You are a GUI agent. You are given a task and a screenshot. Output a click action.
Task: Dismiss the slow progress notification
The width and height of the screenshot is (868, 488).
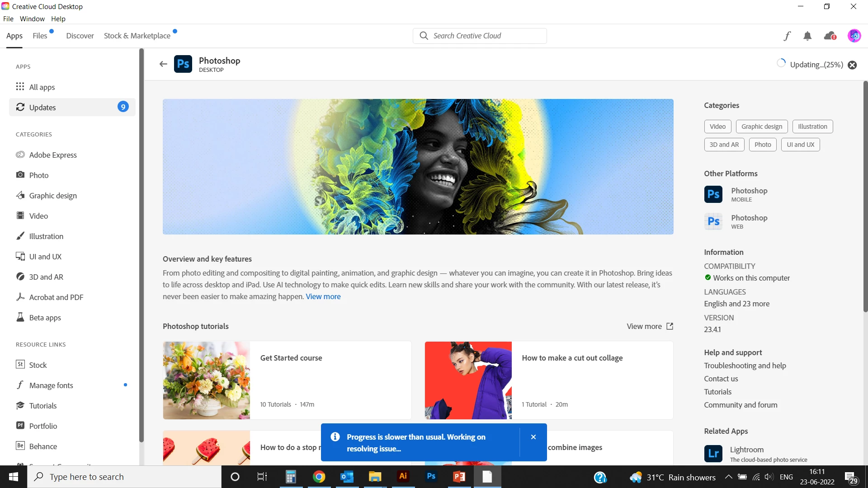pos(533,437)
